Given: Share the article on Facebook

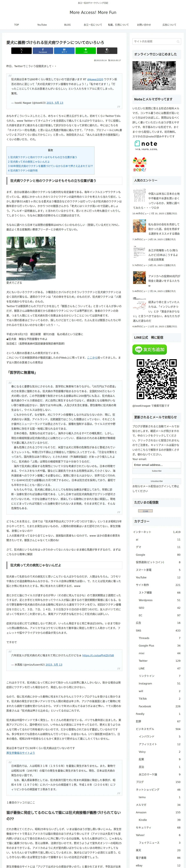Looking at the screenshot, I should coord(43,50).
